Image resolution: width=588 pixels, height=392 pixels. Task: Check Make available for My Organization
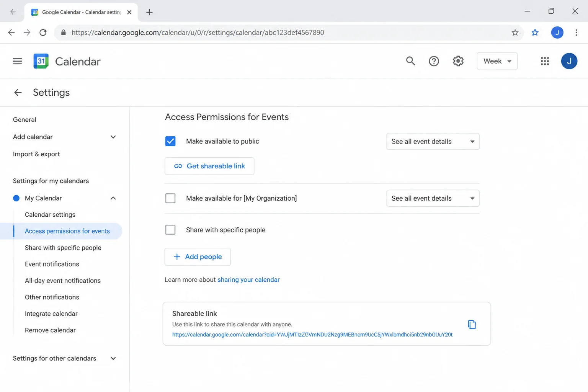170,198
